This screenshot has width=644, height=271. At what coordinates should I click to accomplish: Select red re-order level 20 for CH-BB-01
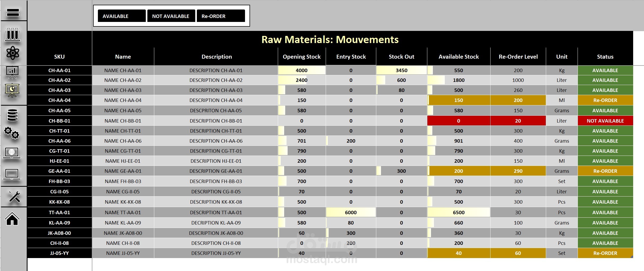518,121
